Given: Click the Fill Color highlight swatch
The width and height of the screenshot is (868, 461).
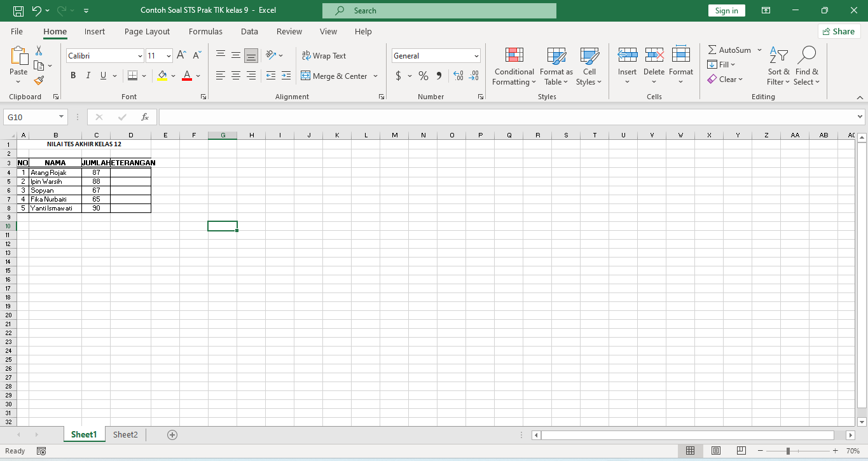Looking at the screenshot, I should pyautogui.click(x=162, y=76).
